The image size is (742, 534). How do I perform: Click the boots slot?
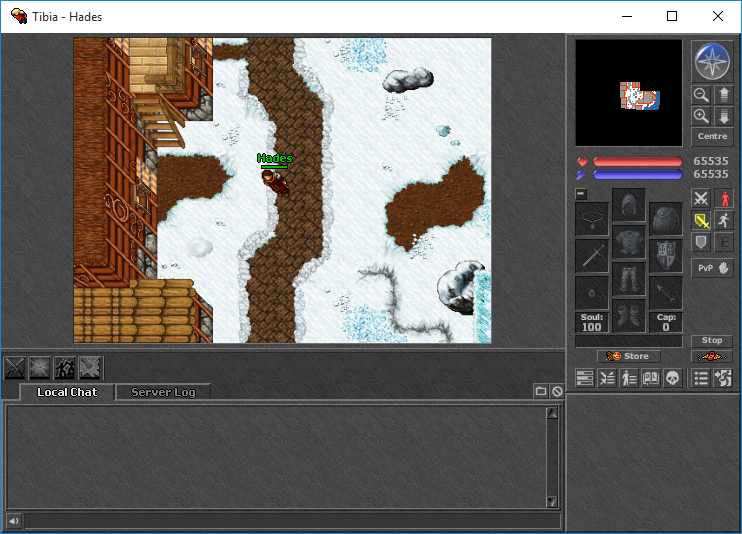pyautogui.click(x=629, y=316)
